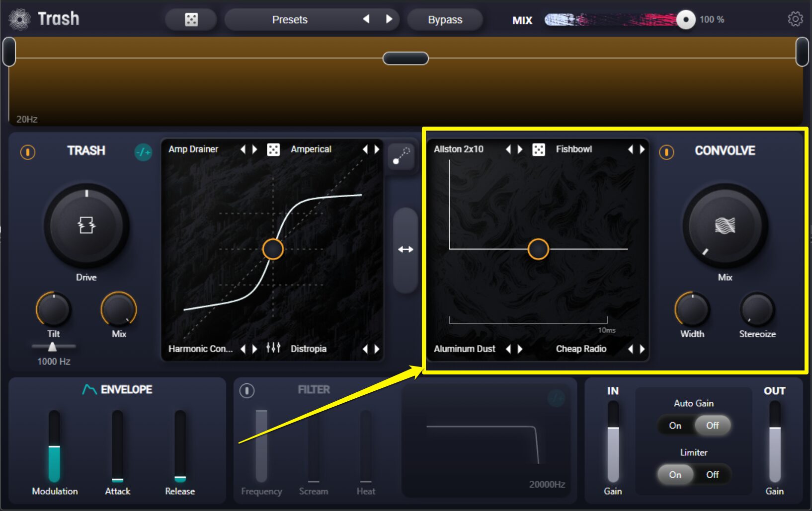Open the Amperical distortion selector
The width and height of the screenshot is (812, 511).
[311, 149]
